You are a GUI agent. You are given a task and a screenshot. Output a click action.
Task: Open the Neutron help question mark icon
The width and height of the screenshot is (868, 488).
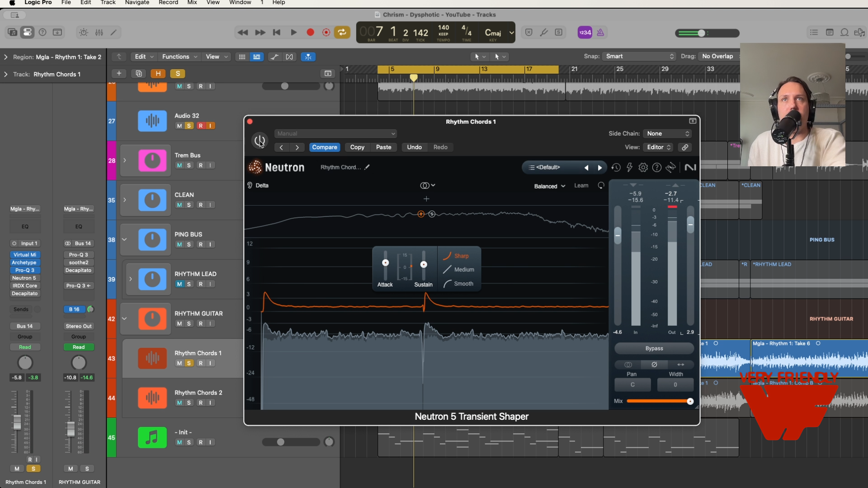click(x=657, y=168)
